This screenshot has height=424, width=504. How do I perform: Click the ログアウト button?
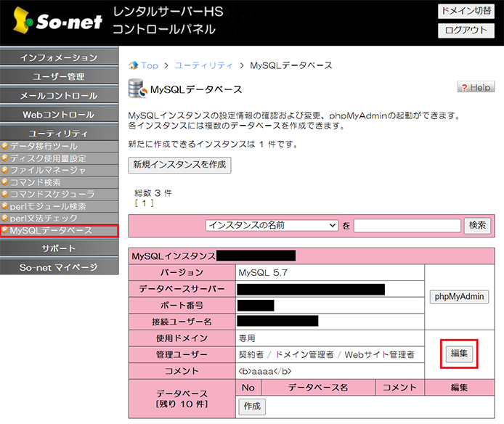tap(466, 30)
